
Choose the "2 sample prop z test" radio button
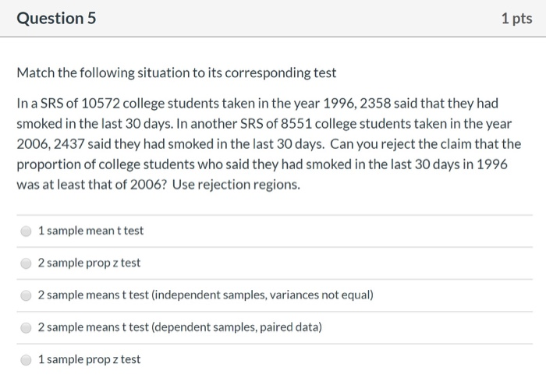tap(27, 263)
